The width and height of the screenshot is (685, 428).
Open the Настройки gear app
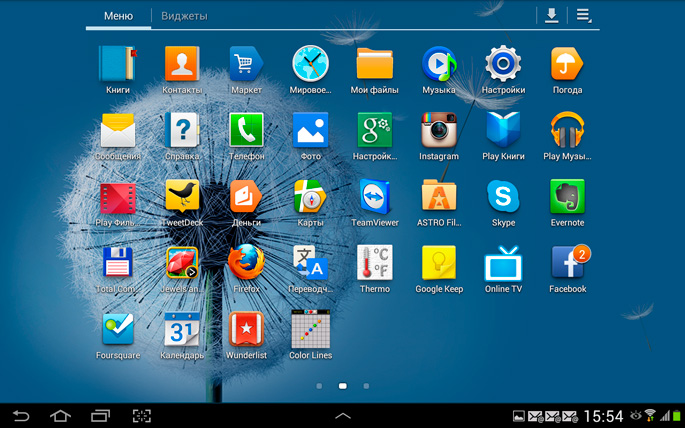pos(503,64)
